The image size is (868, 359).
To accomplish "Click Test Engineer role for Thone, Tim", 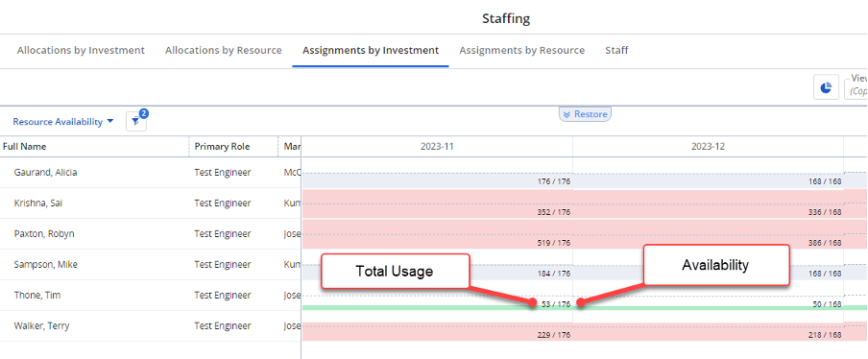I will [222, 296].
